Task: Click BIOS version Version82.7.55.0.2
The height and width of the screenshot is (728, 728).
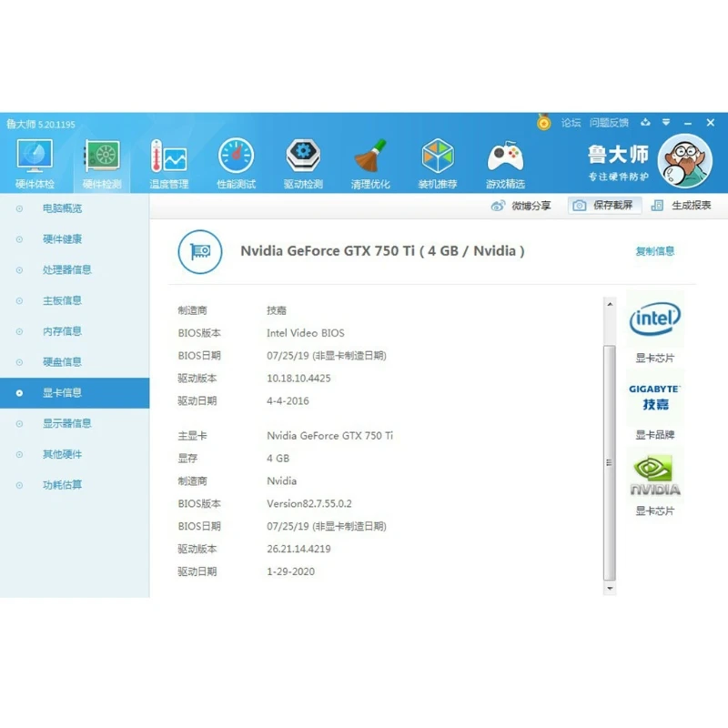Action: pos(309,504)
